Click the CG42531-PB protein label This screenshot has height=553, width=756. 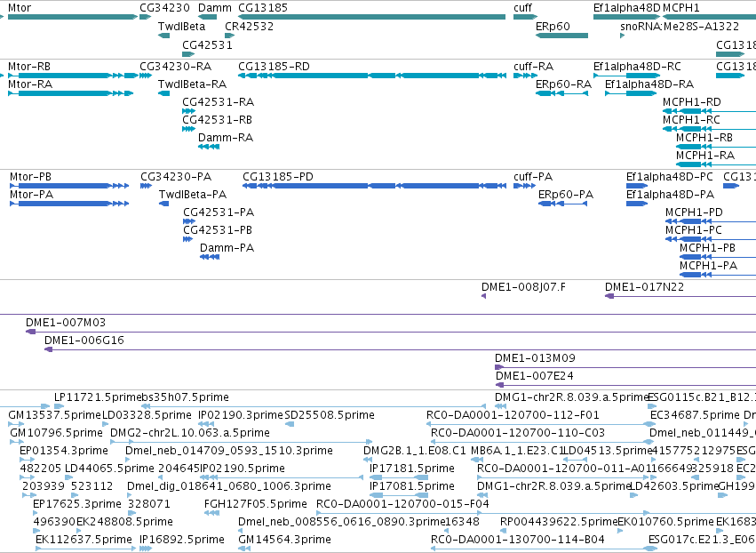pos(218,230)
